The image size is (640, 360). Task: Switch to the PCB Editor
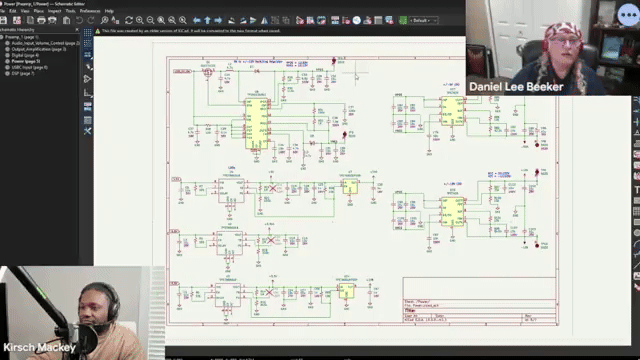point(403,20)
